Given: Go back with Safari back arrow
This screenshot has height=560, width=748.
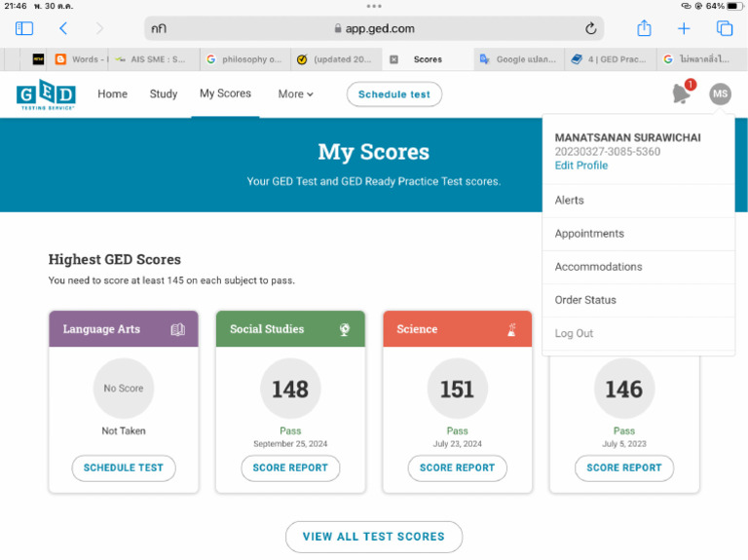Looking at the screenshot, I should point(63,29).
